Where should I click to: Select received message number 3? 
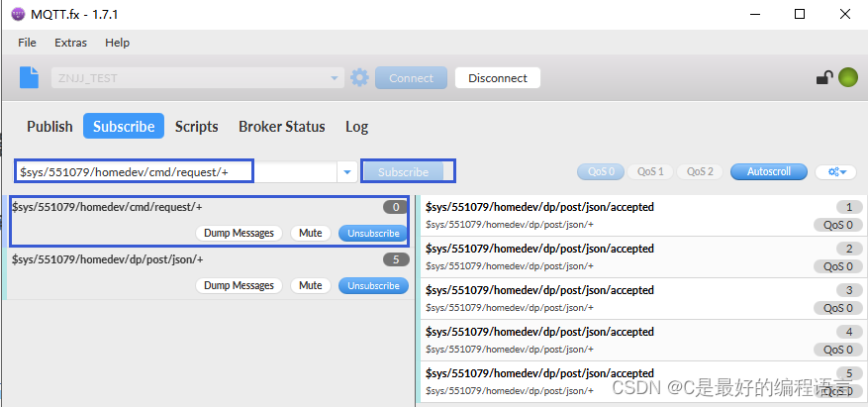[x=643, y=298]
